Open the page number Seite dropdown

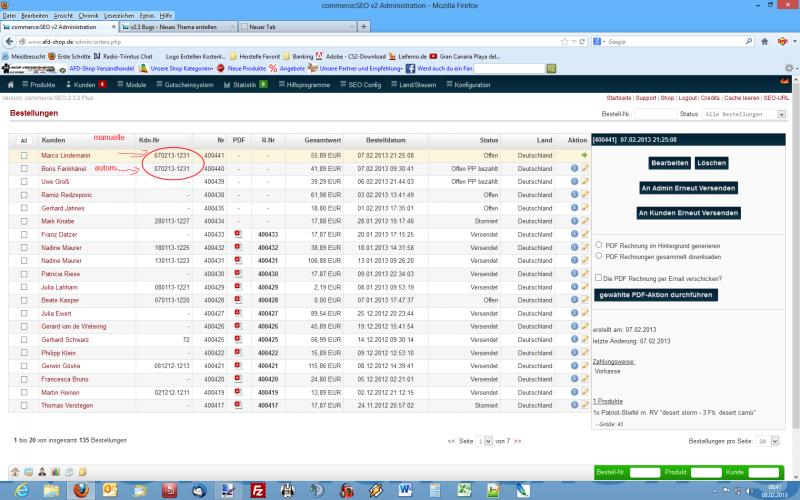coord(487,440)
